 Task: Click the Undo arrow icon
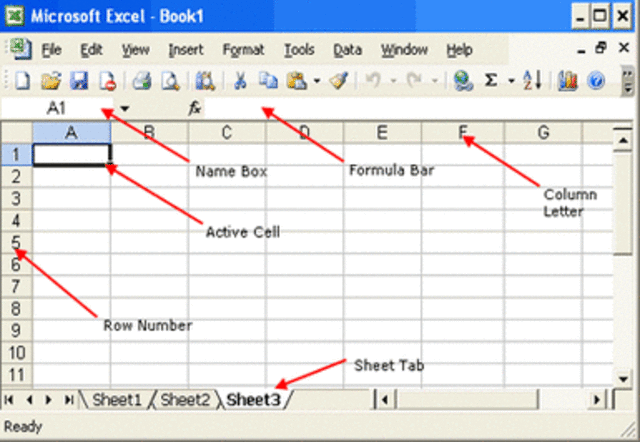373,80
